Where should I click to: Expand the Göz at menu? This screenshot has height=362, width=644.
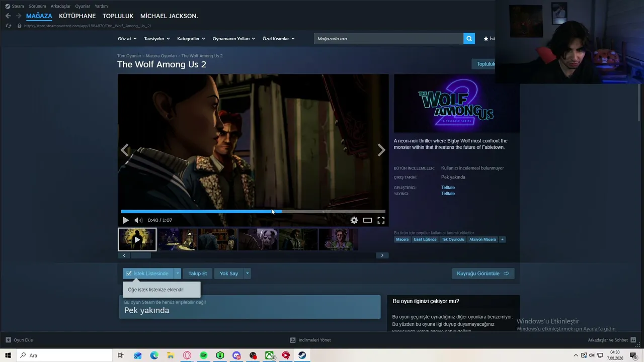pyautogui.click(x=127, y=39)
